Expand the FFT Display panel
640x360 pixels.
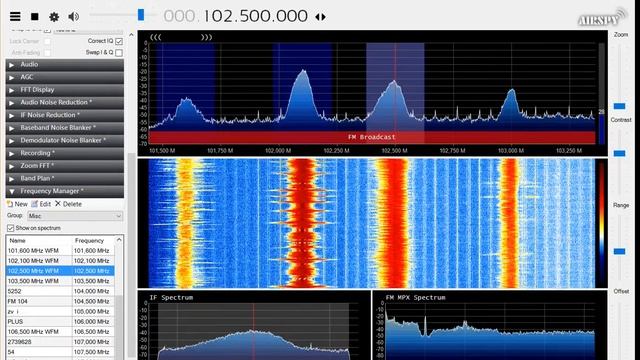[x=64, y=90]
